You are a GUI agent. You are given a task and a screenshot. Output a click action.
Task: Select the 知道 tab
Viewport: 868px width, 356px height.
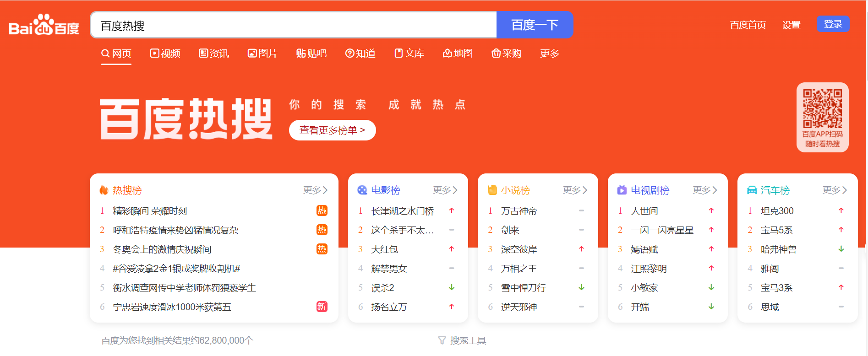360,54
